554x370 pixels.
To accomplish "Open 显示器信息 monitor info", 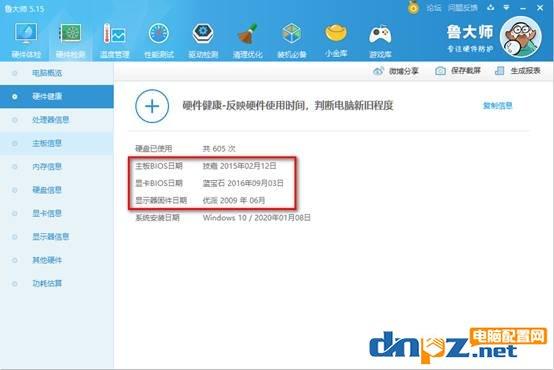I will pos(57,236).
